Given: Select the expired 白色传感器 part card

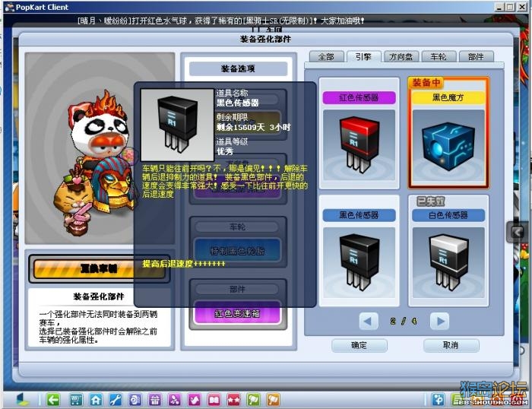Looking at the screenshot, I should [x=448, y=250].
